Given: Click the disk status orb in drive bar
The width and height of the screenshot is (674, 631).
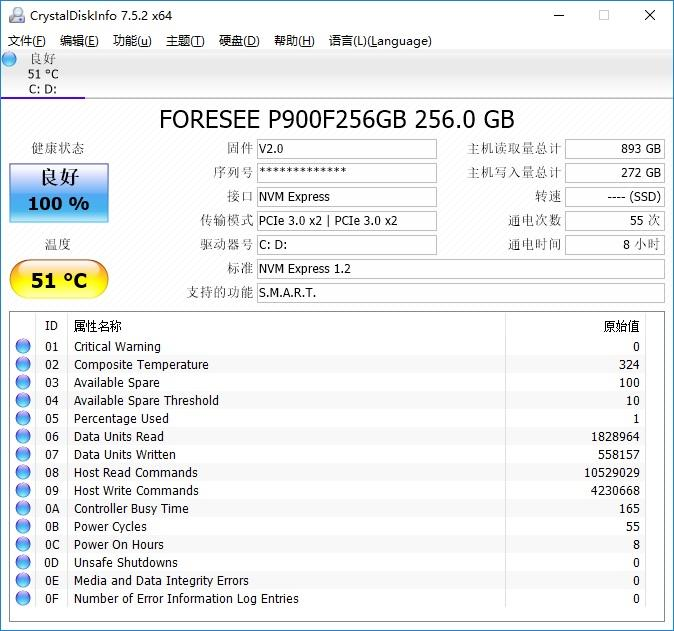Looking at the screenshot, I should (10, 59).
